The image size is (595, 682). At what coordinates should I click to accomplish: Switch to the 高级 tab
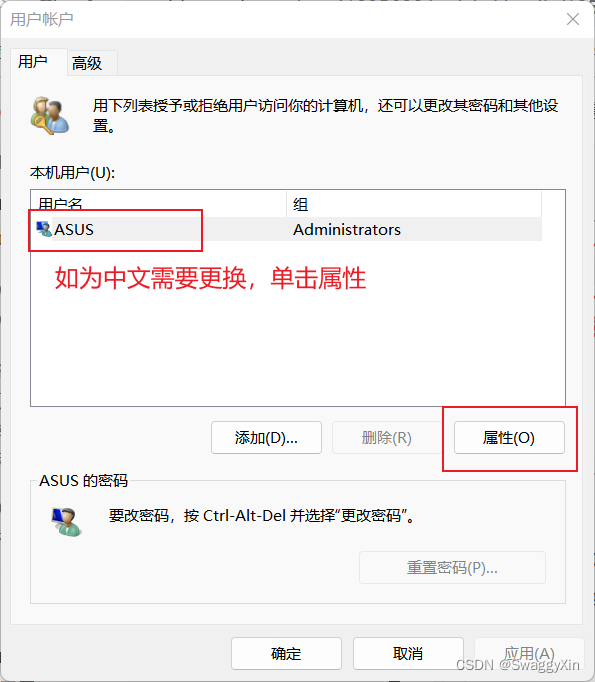click(87, 63)
